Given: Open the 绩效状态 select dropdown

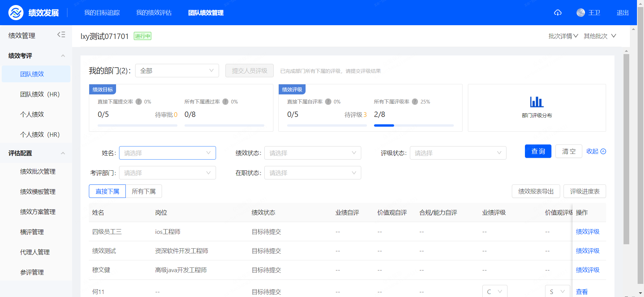Looking at the screenshot, I should tap(313, 153).
